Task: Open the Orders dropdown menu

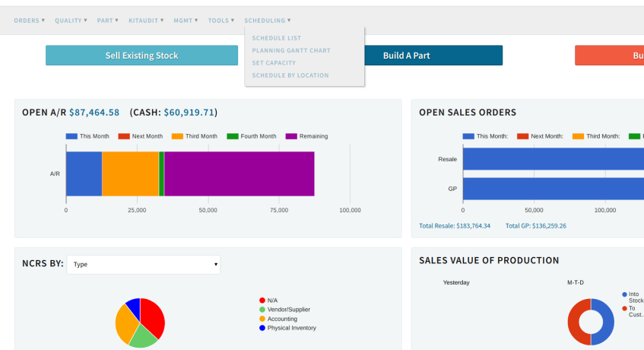Action: click(29, 21)
